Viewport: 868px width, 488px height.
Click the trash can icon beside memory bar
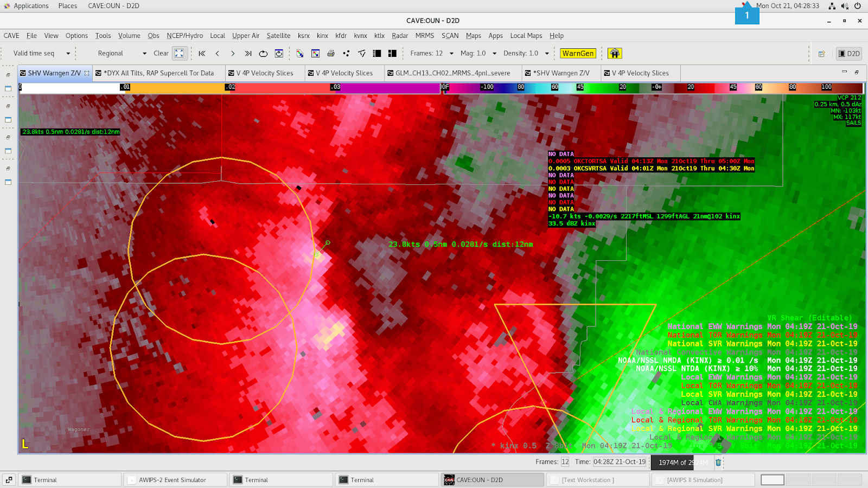pyautogui.click(x=718, y=463)
